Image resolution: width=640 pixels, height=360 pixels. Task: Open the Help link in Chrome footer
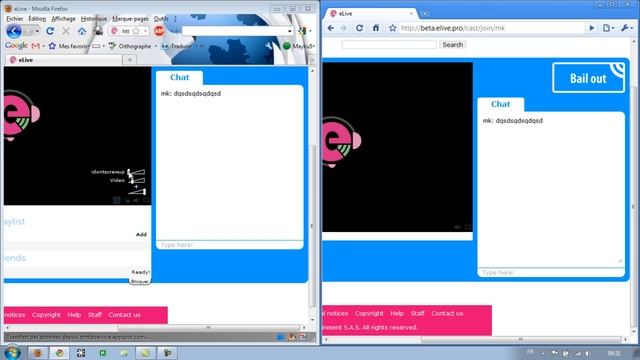tap(397, 313)
